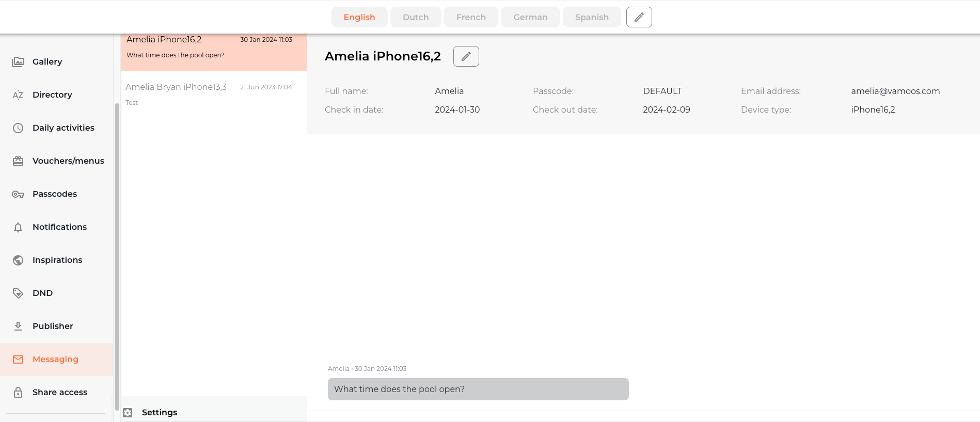
Task: Click the Notifications bell icon
Action: tap(18, 227)
